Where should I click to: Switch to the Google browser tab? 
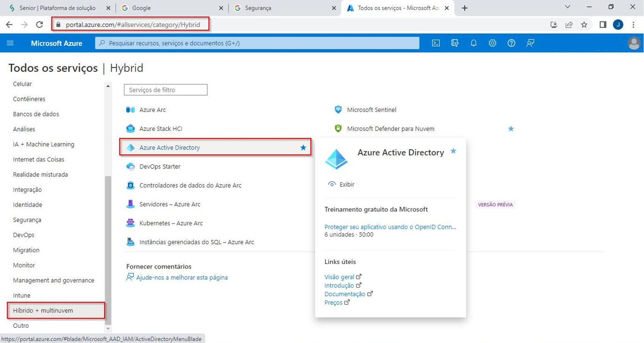pyautogui.click(x=171, y=8)
